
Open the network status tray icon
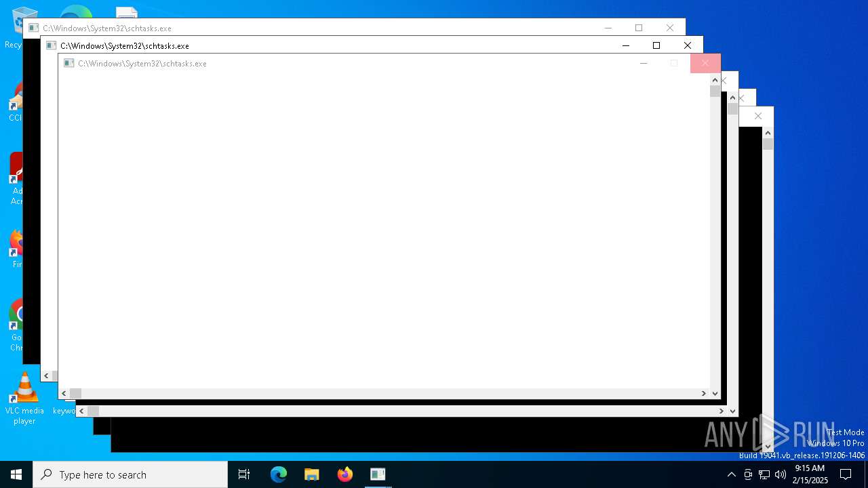point(764,474)
